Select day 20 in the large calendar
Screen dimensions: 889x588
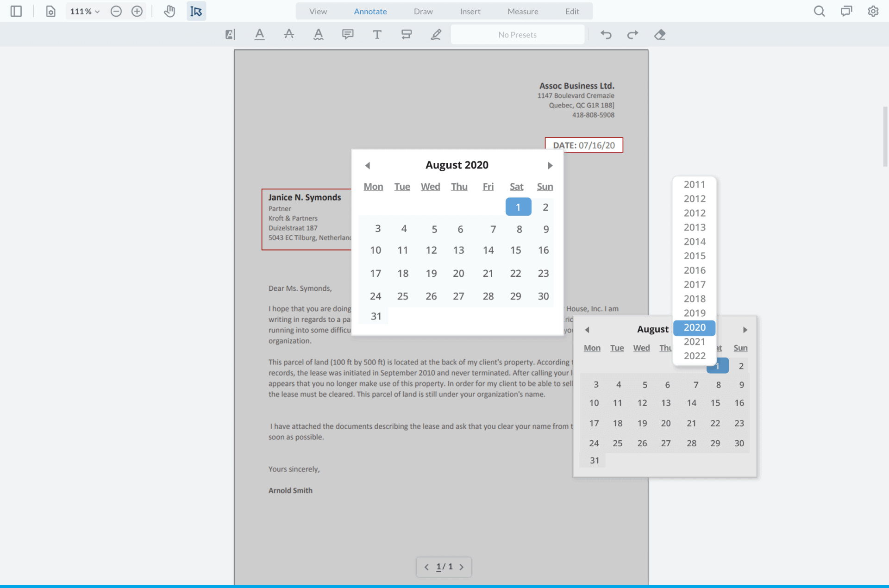tap(458, 274)
